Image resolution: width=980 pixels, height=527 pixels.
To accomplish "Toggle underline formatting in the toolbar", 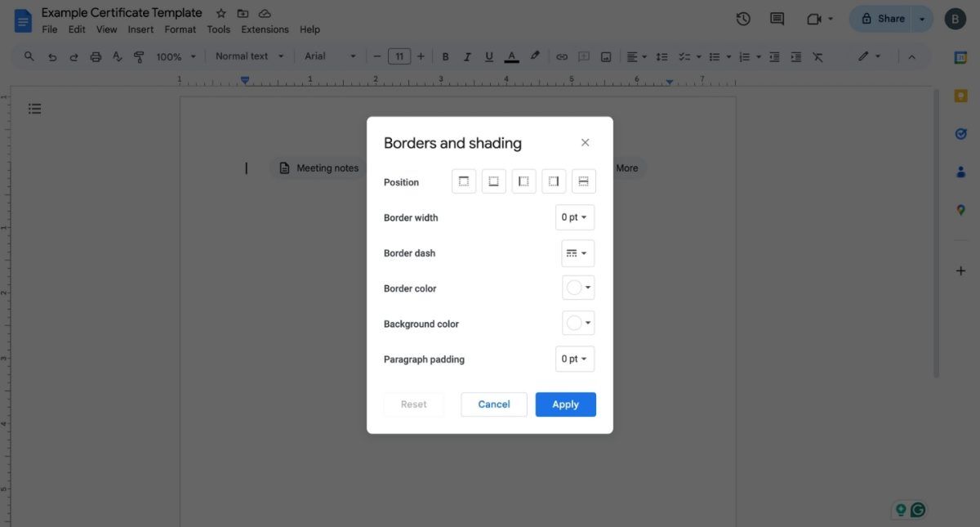I will [x=488, y=56].
